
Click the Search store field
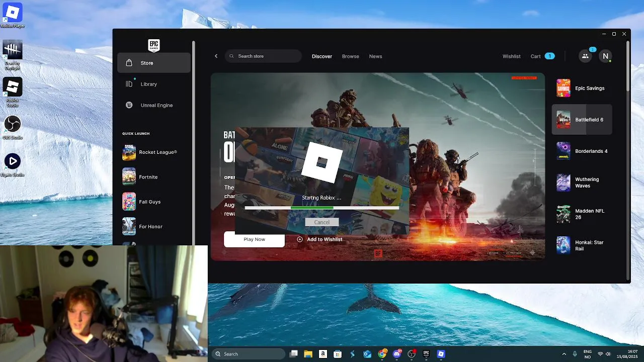point(263,56)
